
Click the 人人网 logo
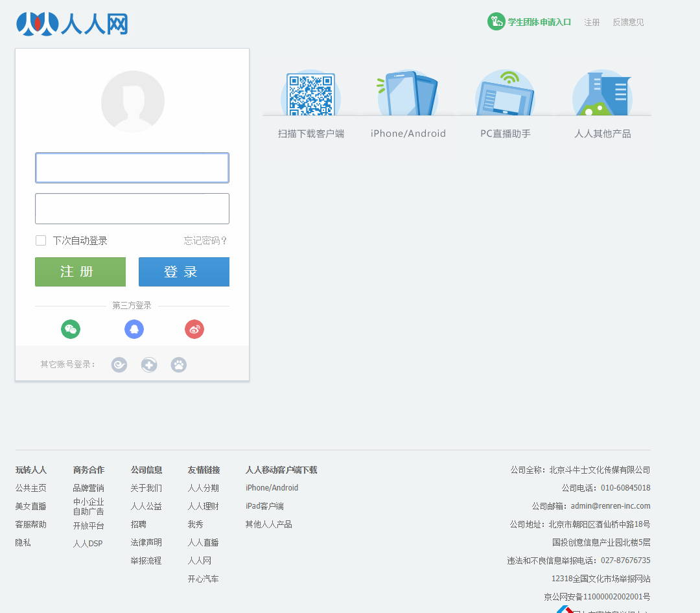[72, 24]
